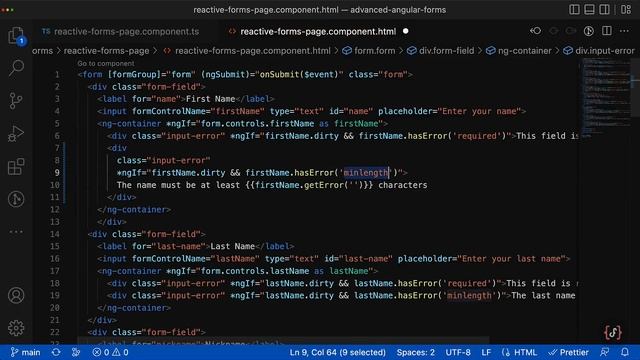
Task: Click closing ng-container tag on line 12
Action: click(134, 209)
